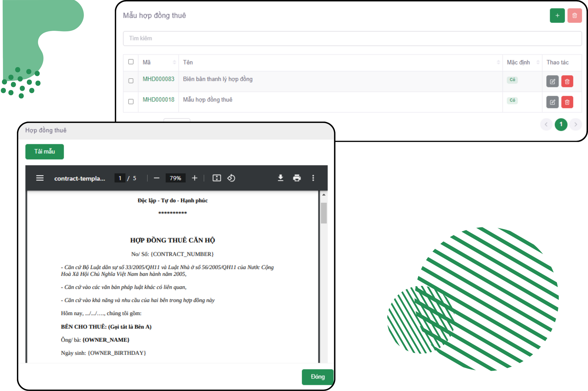Click the Tải mẫu button
This screenshot has height=391, width=588.
point(44,151)
